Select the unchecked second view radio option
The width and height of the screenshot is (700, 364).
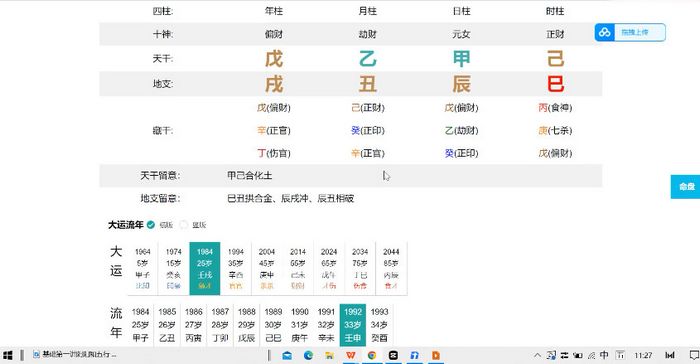tap(183, 225)
